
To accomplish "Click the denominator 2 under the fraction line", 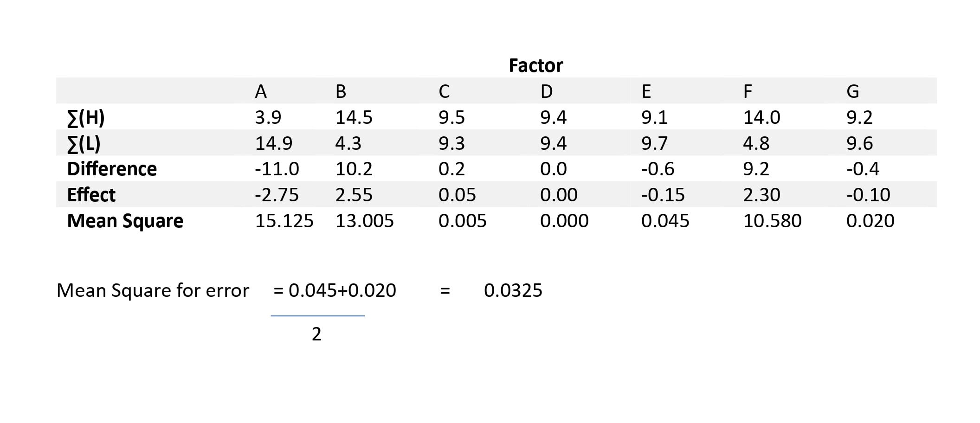I will tap(316, 334).
